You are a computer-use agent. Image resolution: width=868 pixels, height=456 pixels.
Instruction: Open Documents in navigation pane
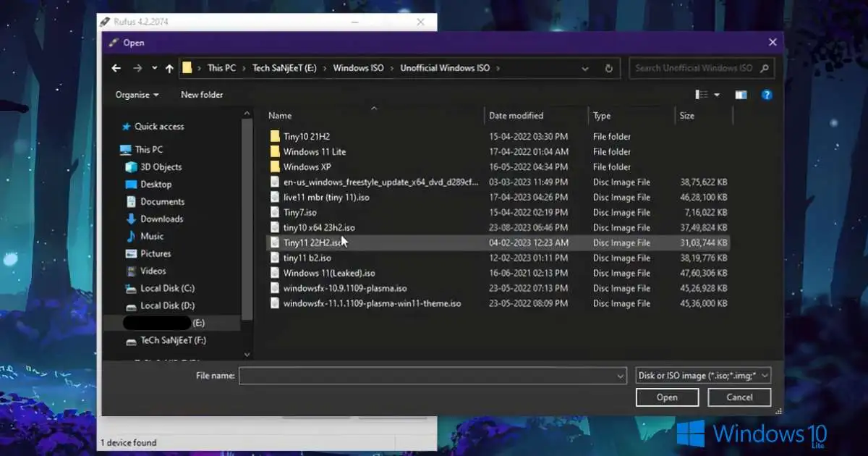click(x=163, y=202)
